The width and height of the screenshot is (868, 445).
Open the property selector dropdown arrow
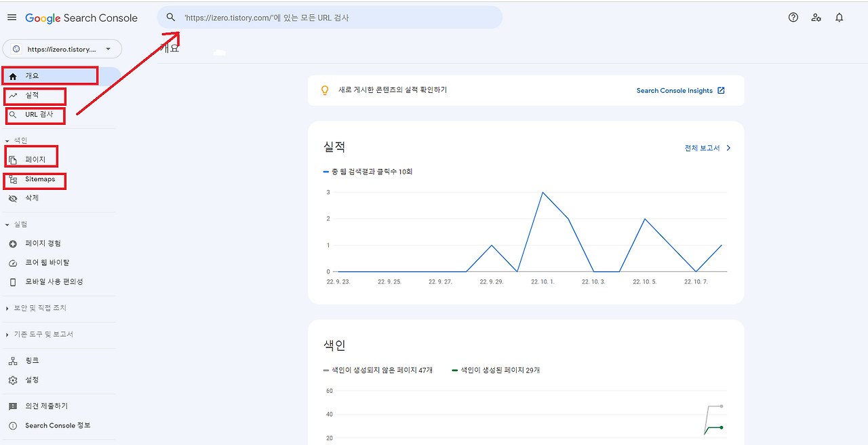pyautogui.click(x=108, y=49)
